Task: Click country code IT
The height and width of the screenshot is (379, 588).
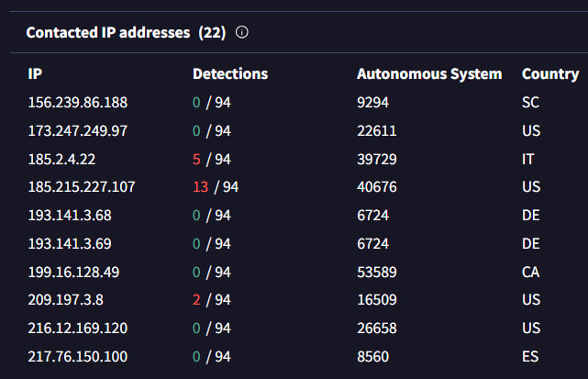Action: coord(527,160)
